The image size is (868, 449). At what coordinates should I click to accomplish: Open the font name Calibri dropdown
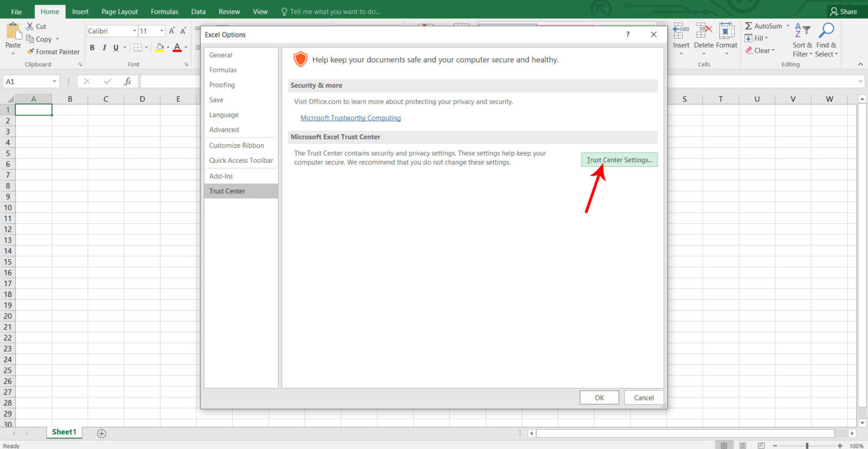134,31
